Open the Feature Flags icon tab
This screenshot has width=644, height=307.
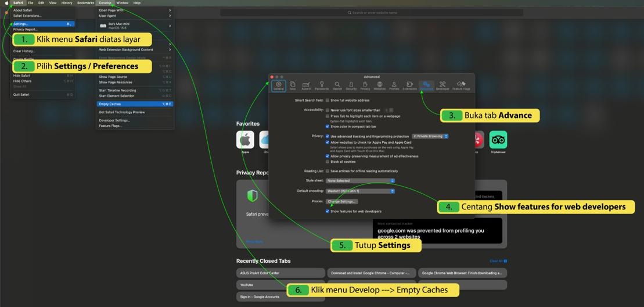[x=462, y=85]
